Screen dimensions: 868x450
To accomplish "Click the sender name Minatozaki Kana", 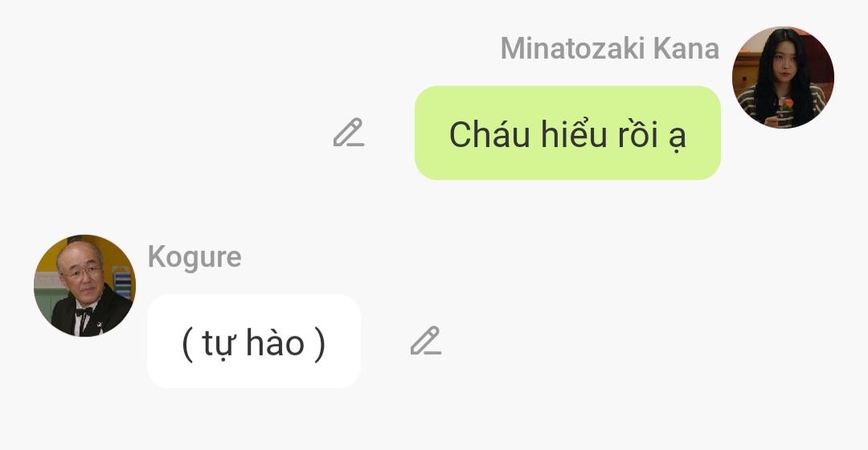I will [x=609, y=49].
